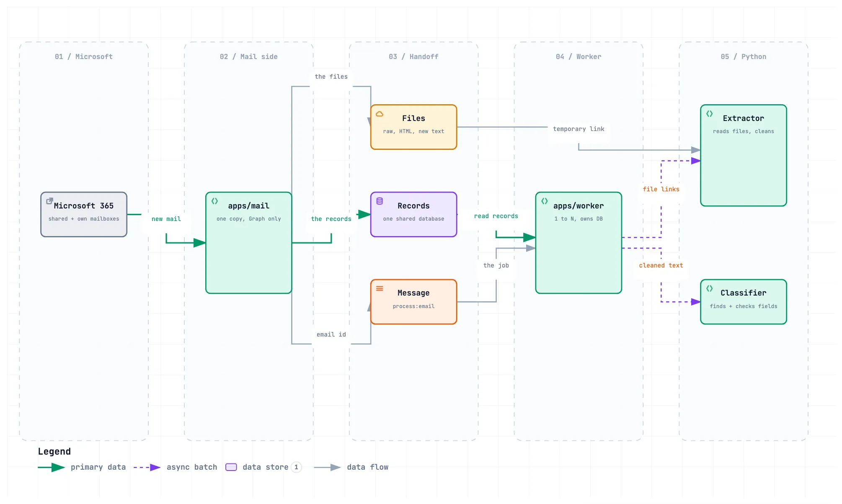Click 'finds + checks fields' subtitle

pos(744,306)
